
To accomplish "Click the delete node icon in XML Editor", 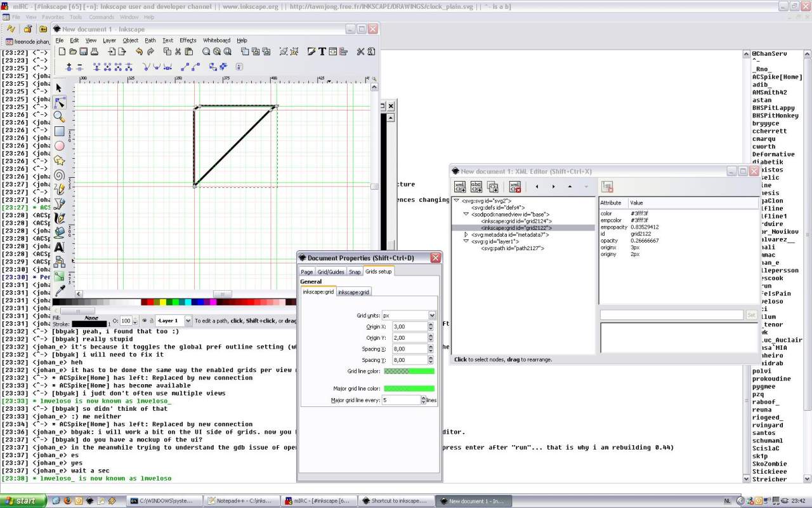I will tap(515, 187).
